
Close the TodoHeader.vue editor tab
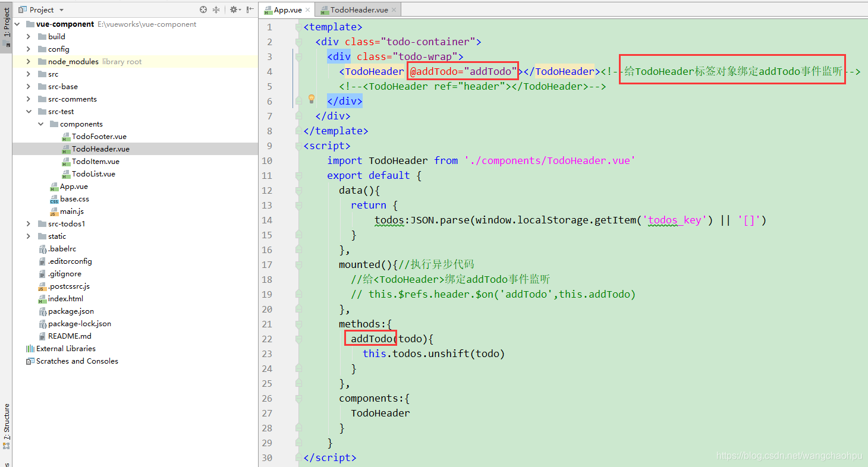(394, 10)
